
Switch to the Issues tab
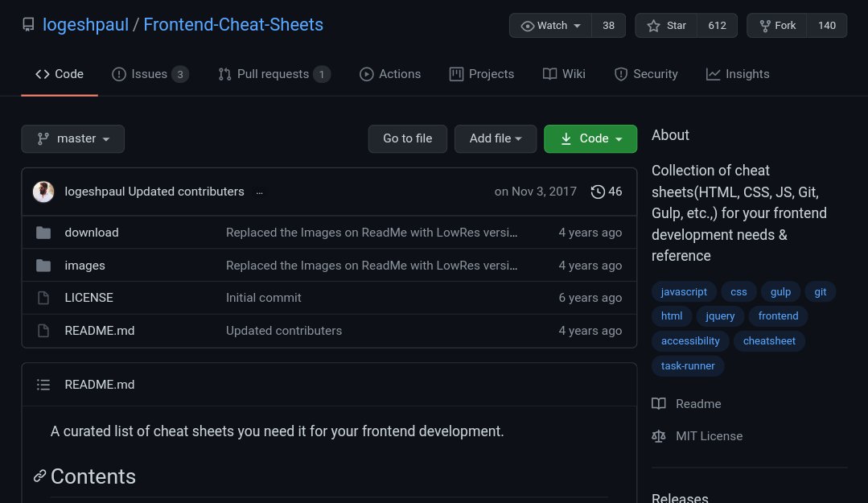[x=150, y=74]
